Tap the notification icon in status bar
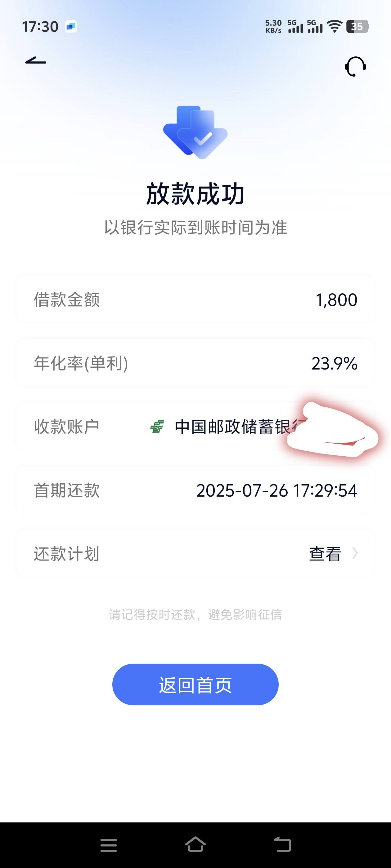 (71, 26)
